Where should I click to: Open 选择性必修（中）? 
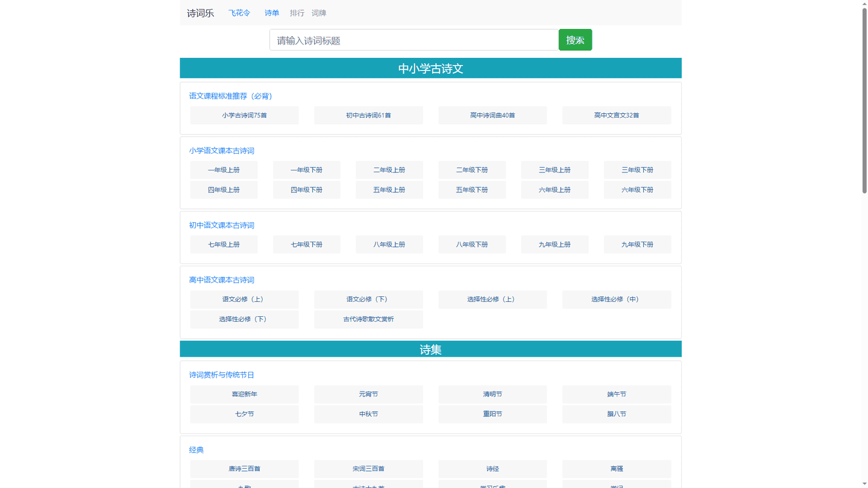(x=617, y=299)
